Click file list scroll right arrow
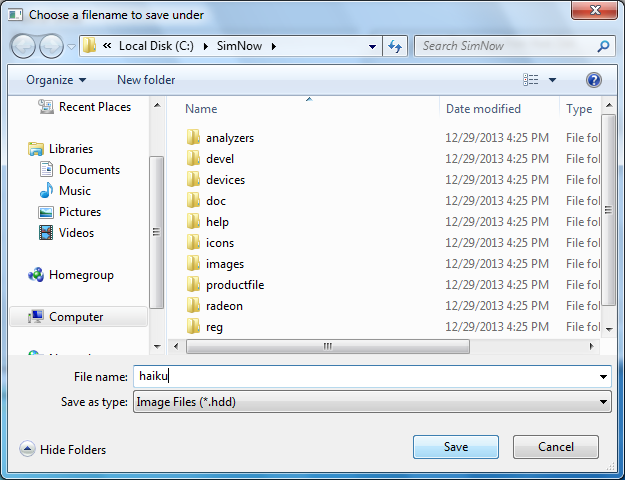Screen dimensions: 625x480 click(x=592, y=346)
